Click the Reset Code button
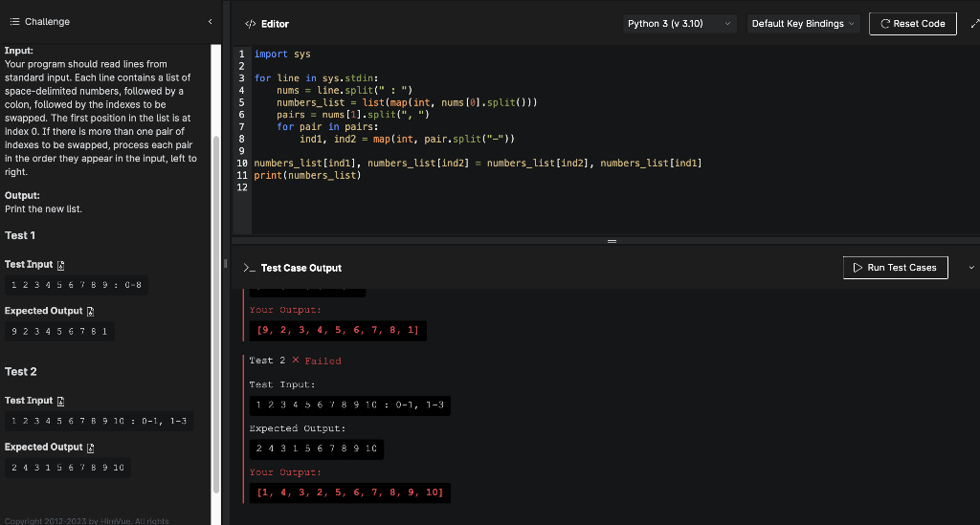980x525 pixels. [912, 24]
